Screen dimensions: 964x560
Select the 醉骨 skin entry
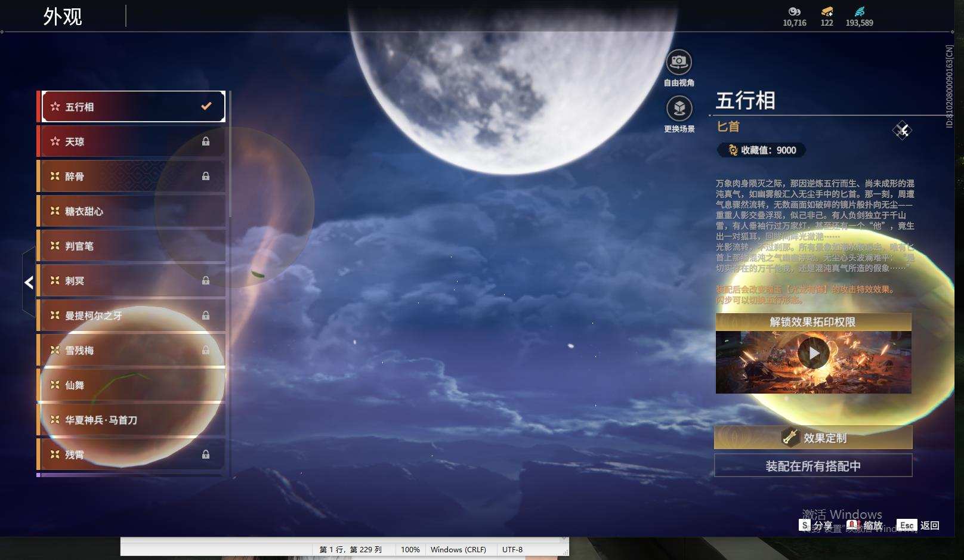[133, 176]
